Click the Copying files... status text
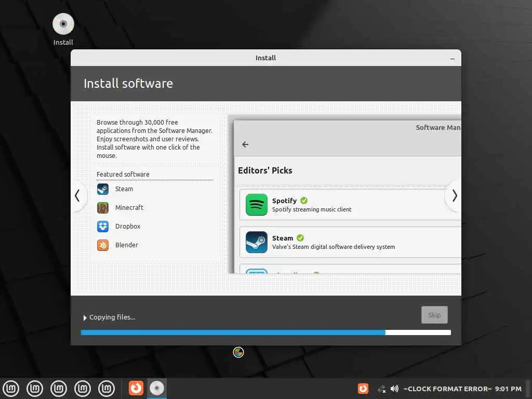Screen dimensions: 532x399 point(112,317)
